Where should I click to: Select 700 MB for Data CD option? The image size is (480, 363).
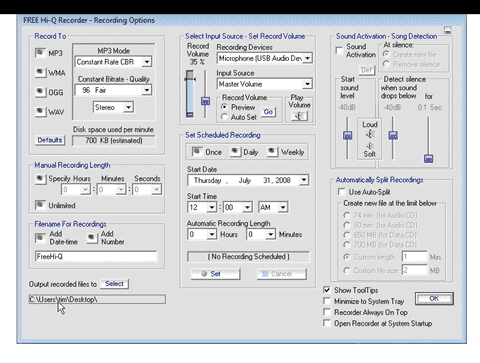point(347,245)
